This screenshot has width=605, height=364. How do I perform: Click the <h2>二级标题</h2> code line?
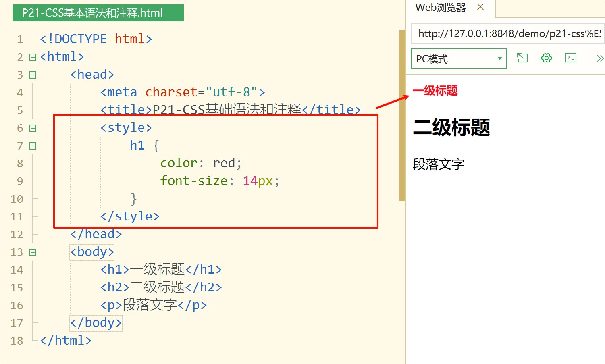[161, 287]
